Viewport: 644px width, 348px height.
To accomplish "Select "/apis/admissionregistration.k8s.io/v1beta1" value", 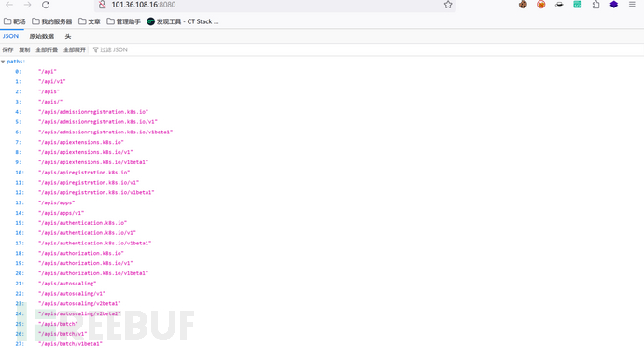I will 105,132.
